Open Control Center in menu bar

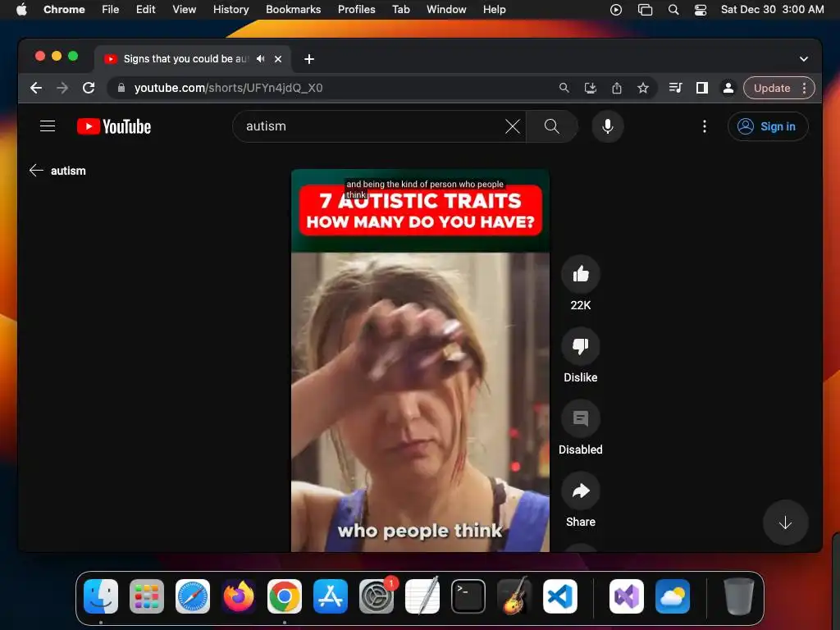coord(701,10)
